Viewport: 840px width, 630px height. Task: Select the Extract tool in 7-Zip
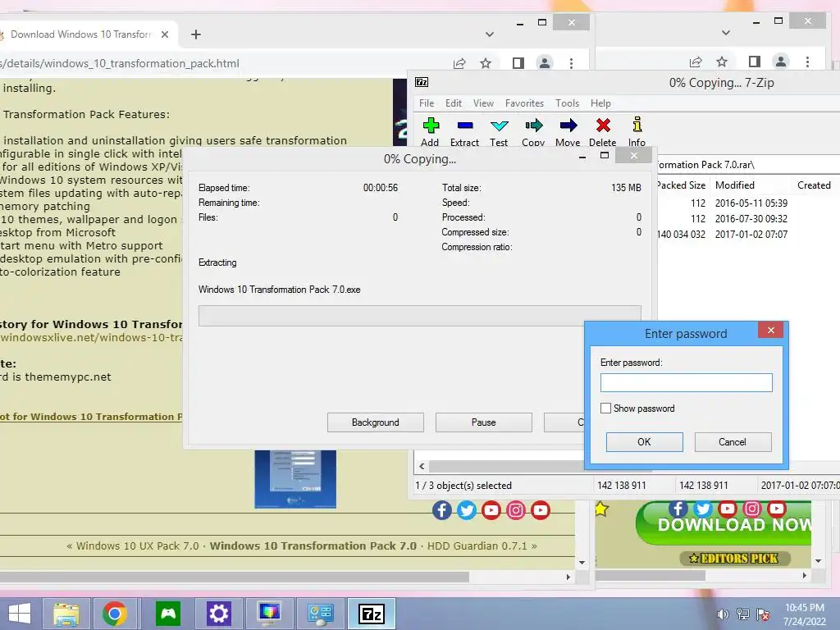click(x=464, y=131)
